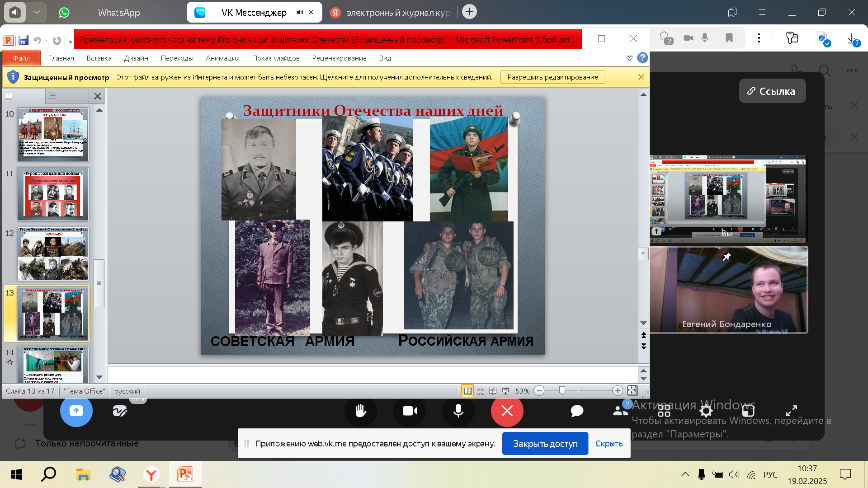Viewport: 868px width, 488px height.
Task: Open the Рецензирование tab
Action: [x=339, y=58]
